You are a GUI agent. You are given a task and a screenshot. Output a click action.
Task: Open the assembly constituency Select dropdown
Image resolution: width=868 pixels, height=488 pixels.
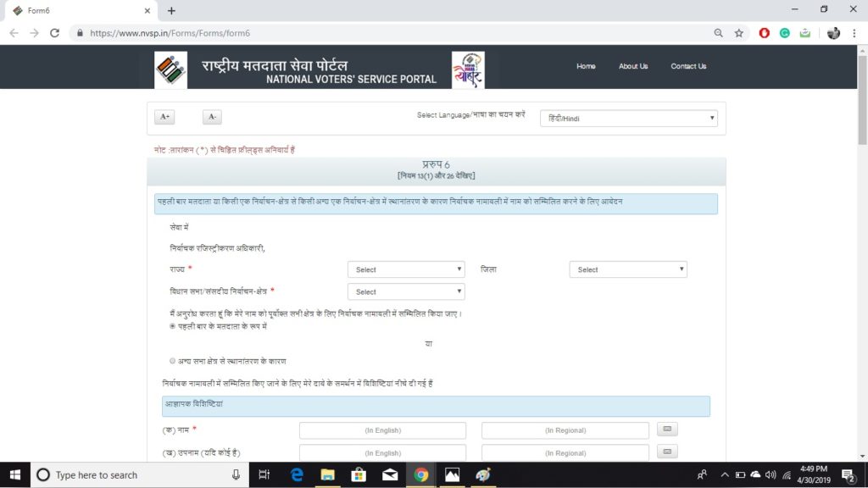click(x=406, y=291)
